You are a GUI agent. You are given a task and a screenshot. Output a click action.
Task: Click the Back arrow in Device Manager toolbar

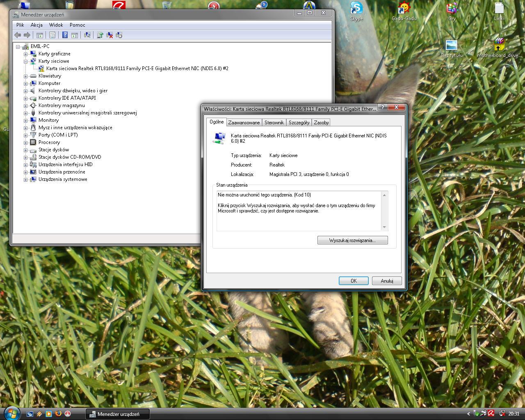[x=18, y=35]
